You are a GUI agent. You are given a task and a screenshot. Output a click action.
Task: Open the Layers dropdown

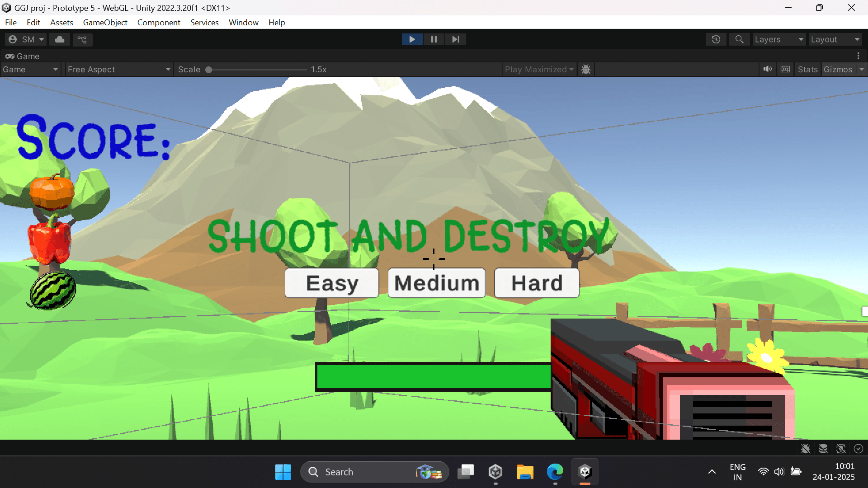[x=779, y=39]
